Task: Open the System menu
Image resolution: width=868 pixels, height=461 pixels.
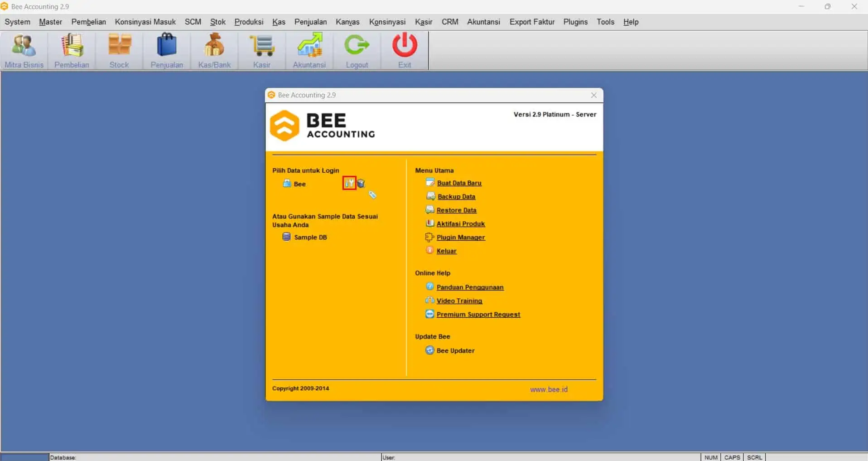Action: click(x=17, y=22)
